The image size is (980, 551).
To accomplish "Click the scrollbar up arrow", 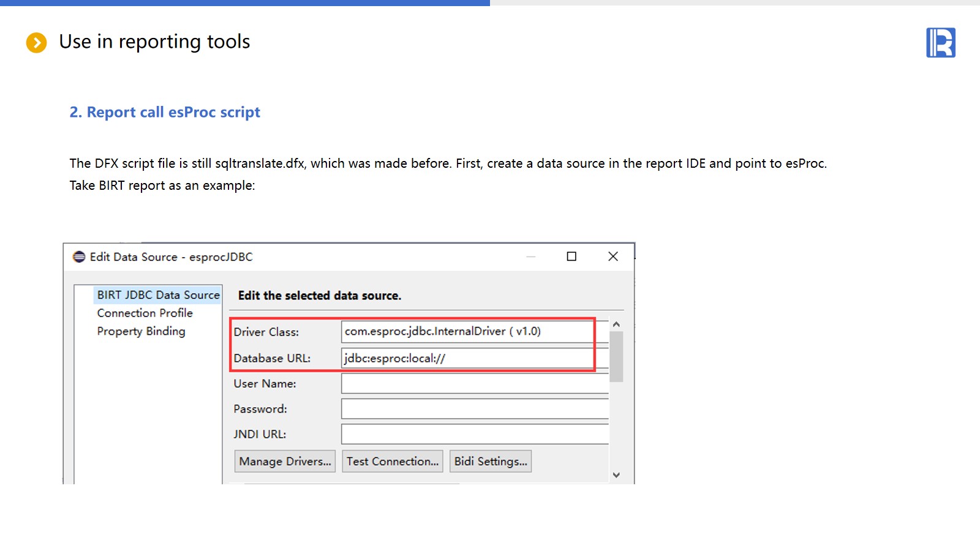I will [616, 324].
